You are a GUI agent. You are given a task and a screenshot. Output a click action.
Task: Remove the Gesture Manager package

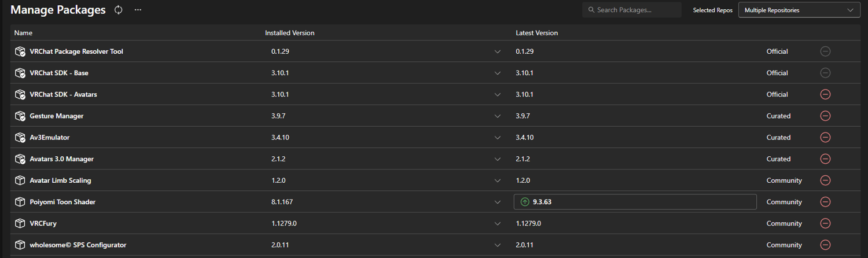pos(825,116)
